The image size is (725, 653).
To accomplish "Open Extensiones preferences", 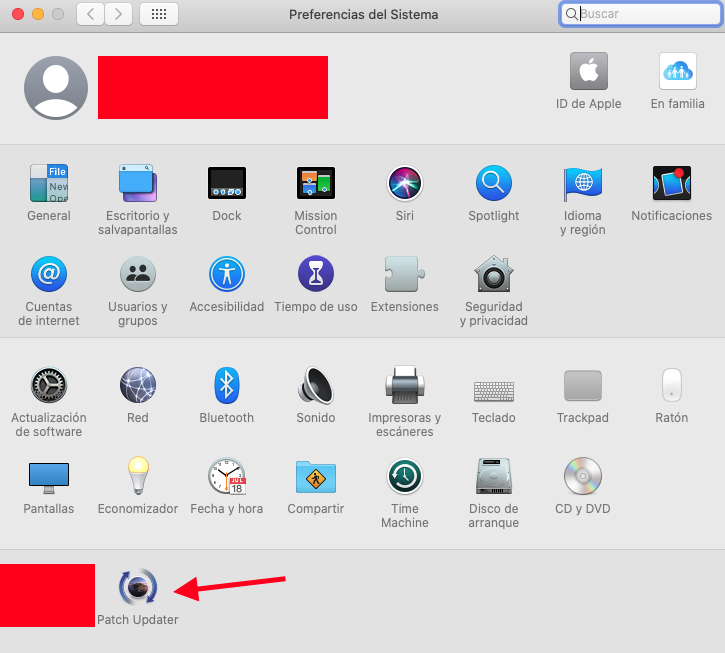I will 405,274.
